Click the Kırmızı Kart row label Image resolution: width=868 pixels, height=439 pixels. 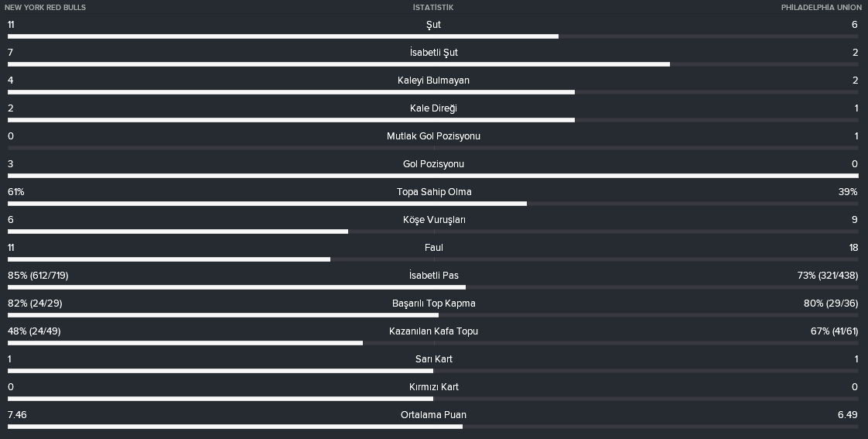(x=434, y=387)
